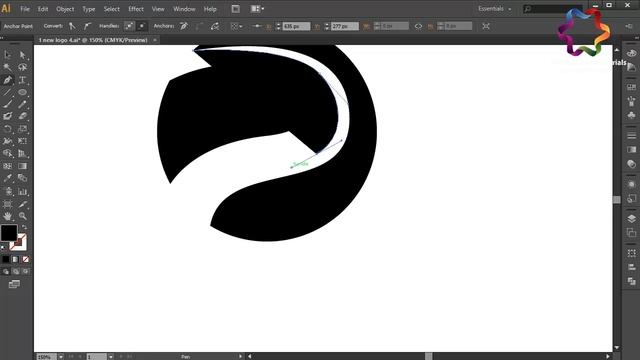Viewport: 640px width, 360px height.
Task: Open the Essentials workspace dropdown
Action: pyautogui.click(x=495, y=9)
